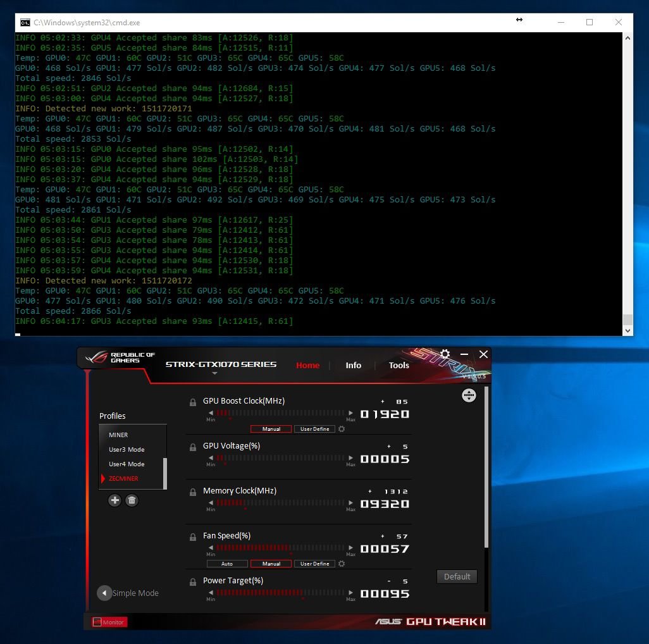
Task: Click Fan Speed value 00057
Action: coord(385,549)
